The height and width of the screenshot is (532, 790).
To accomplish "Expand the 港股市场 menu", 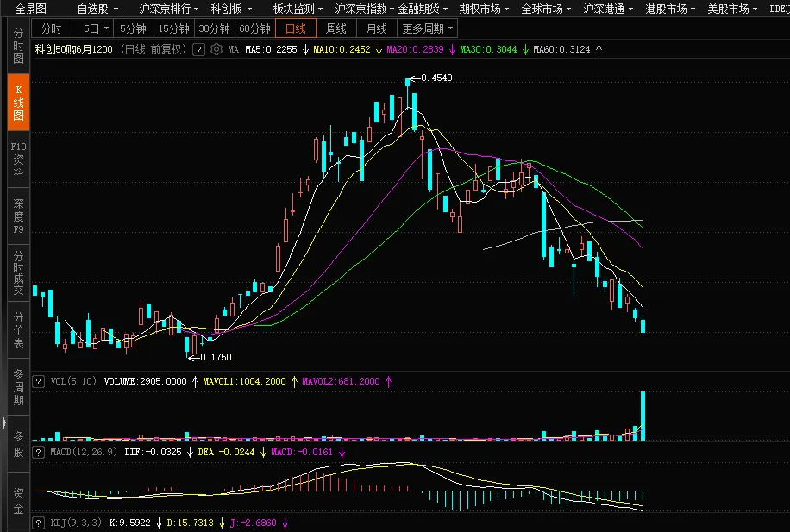I will pyautogui.click(x=670, y=9).
